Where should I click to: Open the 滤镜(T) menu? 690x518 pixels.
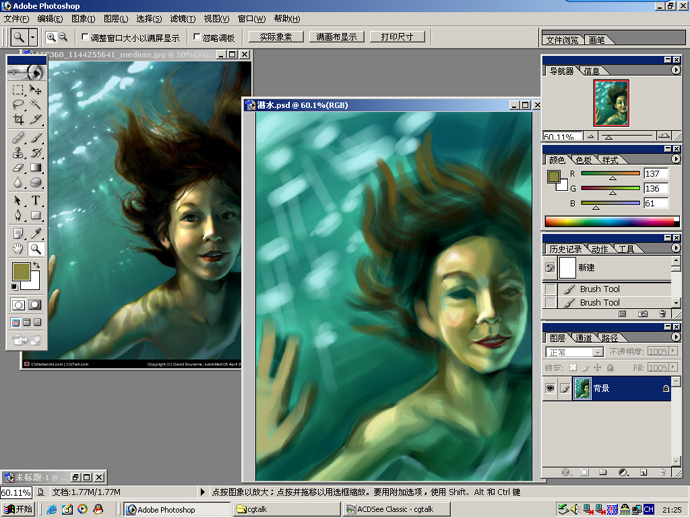pyautogui.click(x=183, y=18)
